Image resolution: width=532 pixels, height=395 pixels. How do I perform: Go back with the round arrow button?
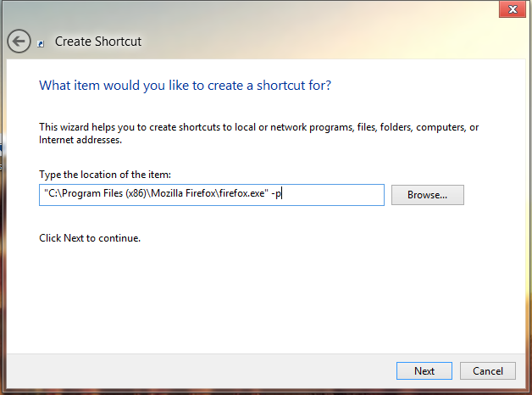pos(19,42)
